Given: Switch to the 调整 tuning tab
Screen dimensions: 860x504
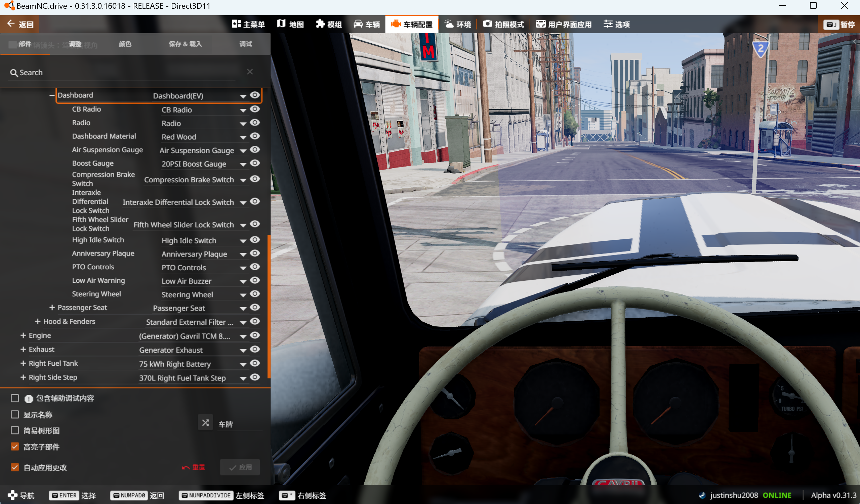Looking at the screenshot, I should point(75,44).
